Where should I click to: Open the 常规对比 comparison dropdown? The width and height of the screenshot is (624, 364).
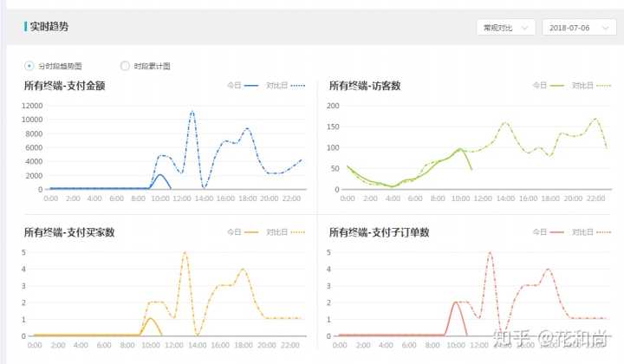pos(505,28)
